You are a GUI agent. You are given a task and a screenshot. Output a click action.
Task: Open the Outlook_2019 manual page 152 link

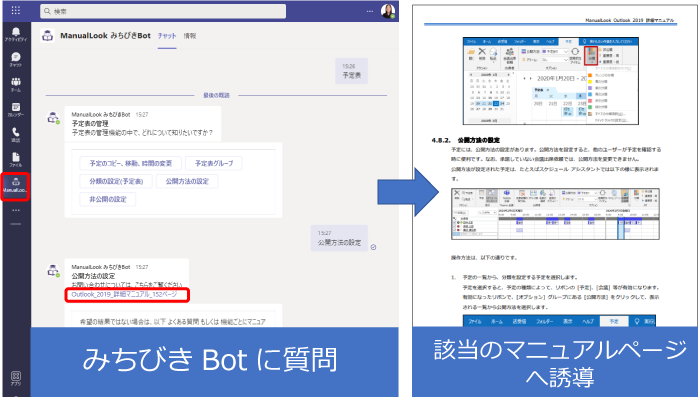tap(123, 295)
